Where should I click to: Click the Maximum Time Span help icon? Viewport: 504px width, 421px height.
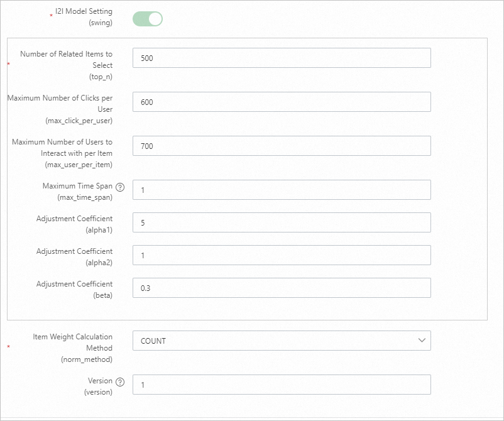121,187
